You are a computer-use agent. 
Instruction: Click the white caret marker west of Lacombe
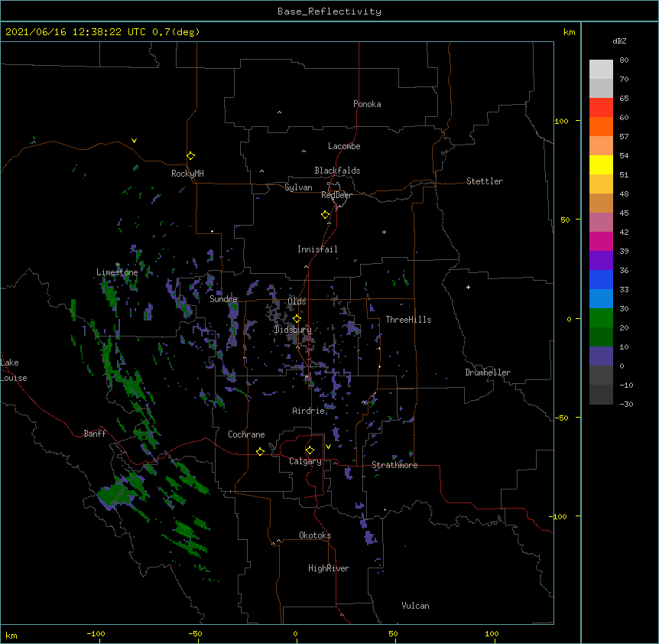click(x=304, y=151)
